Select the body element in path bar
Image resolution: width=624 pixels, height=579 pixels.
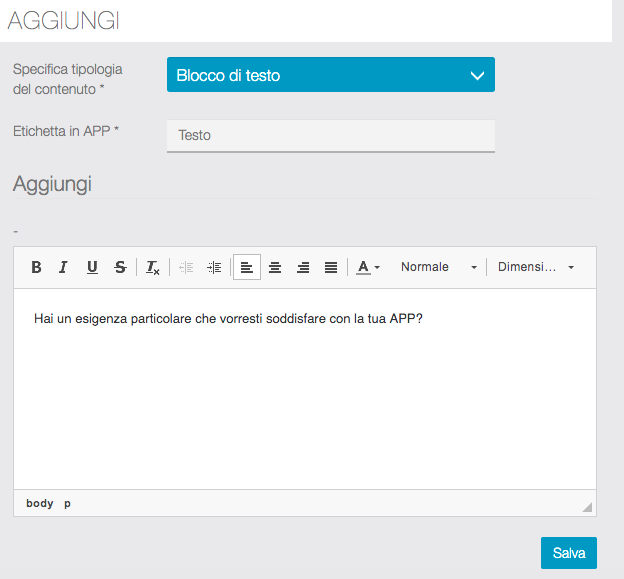click(40, 503)
